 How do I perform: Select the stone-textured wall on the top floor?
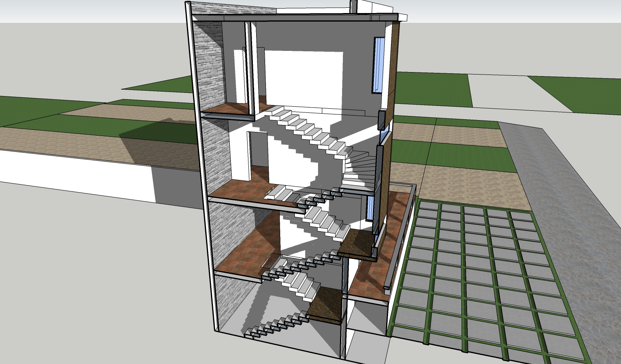(x=210, y=66)
